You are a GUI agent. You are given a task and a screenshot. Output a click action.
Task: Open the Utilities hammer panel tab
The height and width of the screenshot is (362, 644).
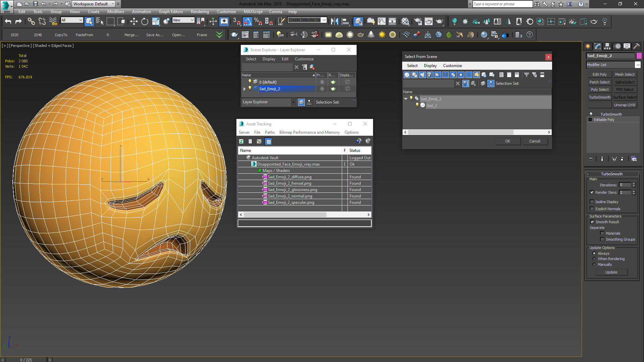pos(636,46)
